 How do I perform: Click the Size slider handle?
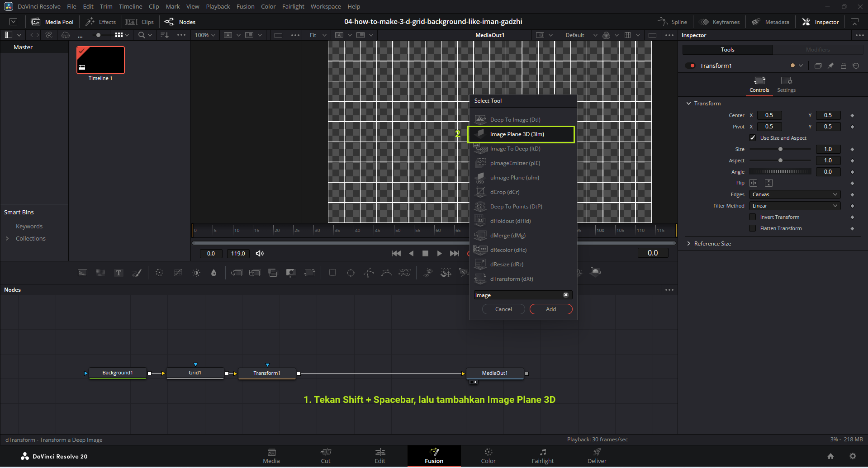pyautogui.click(x=780, y=149)
